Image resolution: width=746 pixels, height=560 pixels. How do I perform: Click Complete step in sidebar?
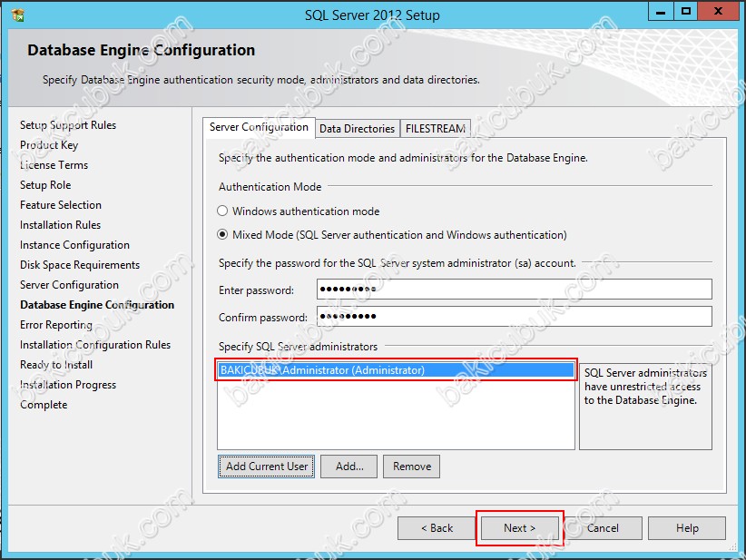44,405
